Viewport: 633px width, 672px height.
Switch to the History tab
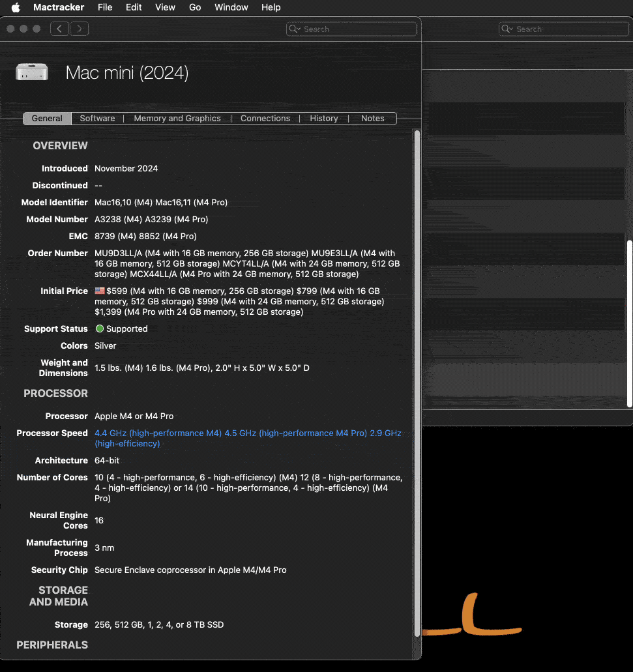coord(324,118)
